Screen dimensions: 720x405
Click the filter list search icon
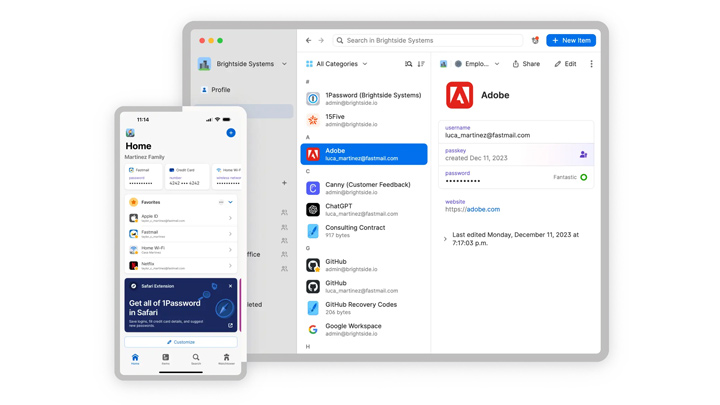[408, 64]
